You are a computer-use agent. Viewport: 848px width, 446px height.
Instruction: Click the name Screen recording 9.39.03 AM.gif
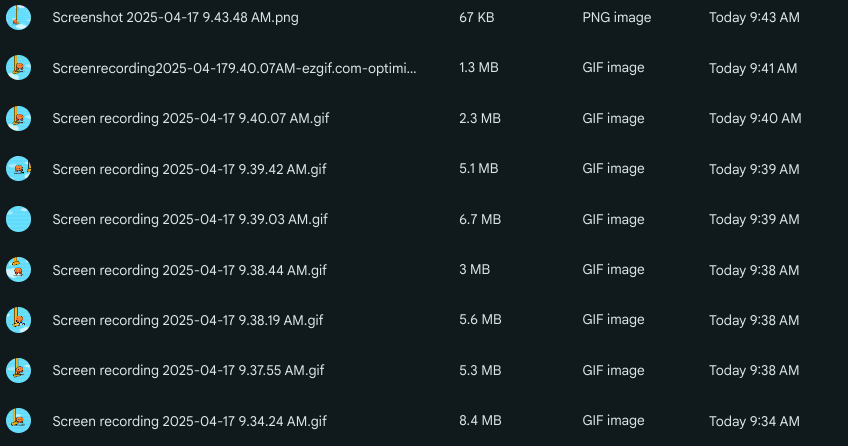(189, 219)
